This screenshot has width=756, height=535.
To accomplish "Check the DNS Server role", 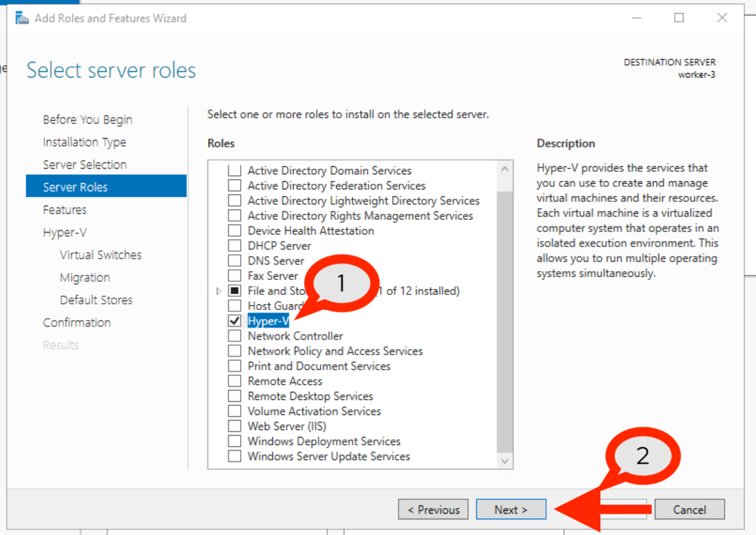I will pyautogui.click(x=236, y=260).
